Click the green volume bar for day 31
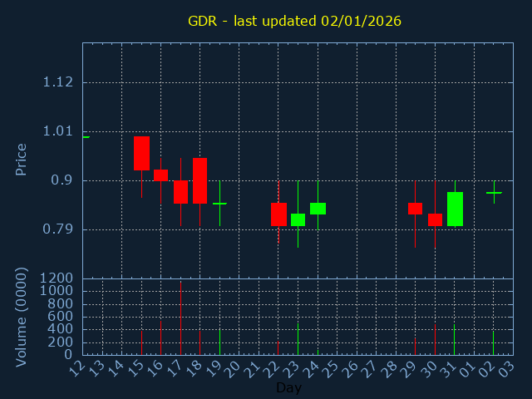Image resolution: width=532 pixels, height=399 pixels. click(x=454, y=339)
